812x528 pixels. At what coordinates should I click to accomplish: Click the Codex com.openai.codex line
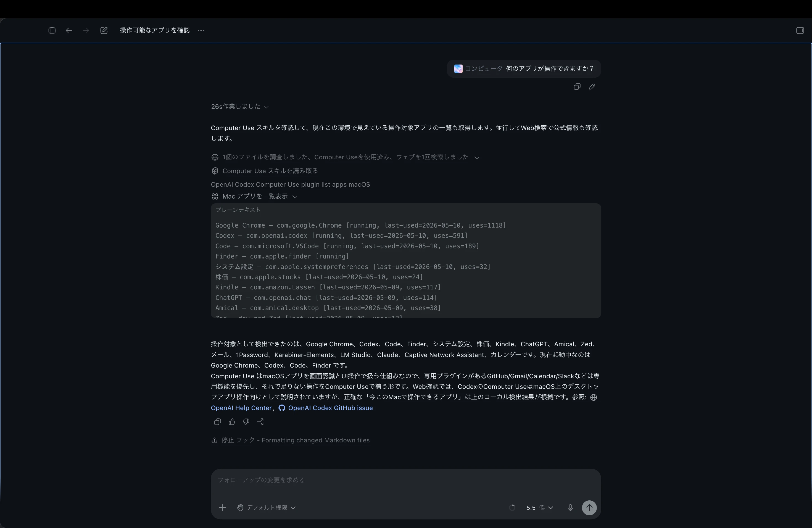(x=342, y=236)
